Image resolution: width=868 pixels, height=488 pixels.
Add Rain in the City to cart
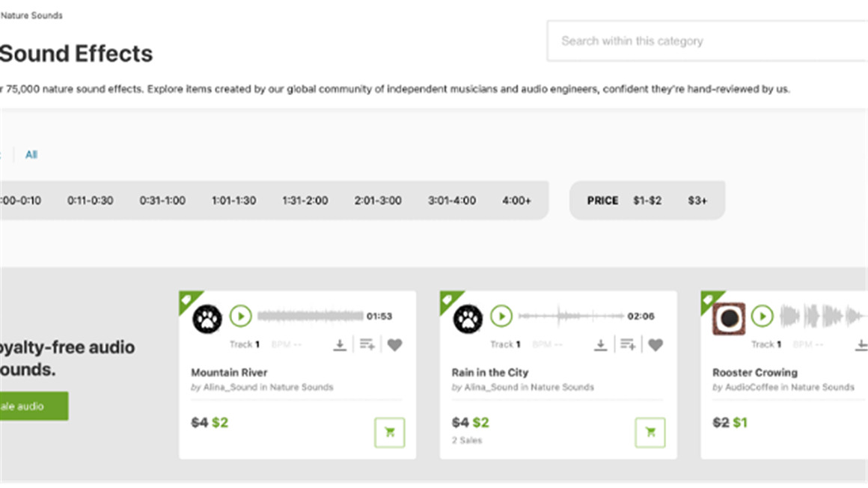[x=650, y=433]
